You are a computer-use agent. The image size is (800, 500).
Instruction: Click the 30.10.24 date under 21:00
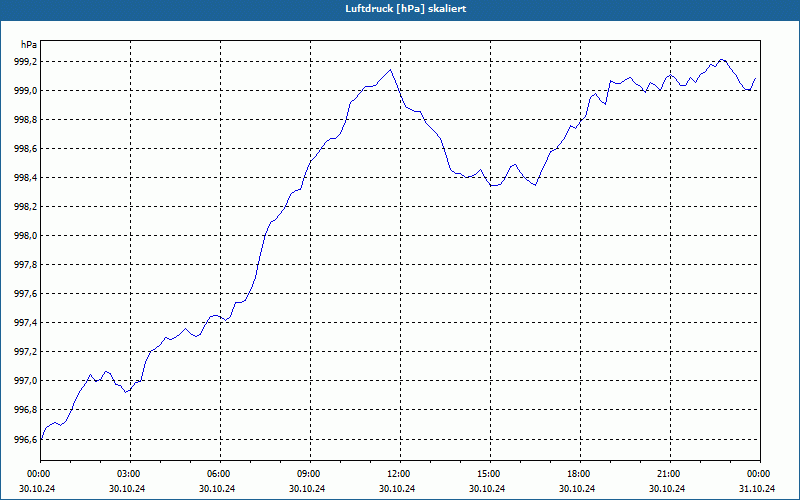tap(667, 489)
